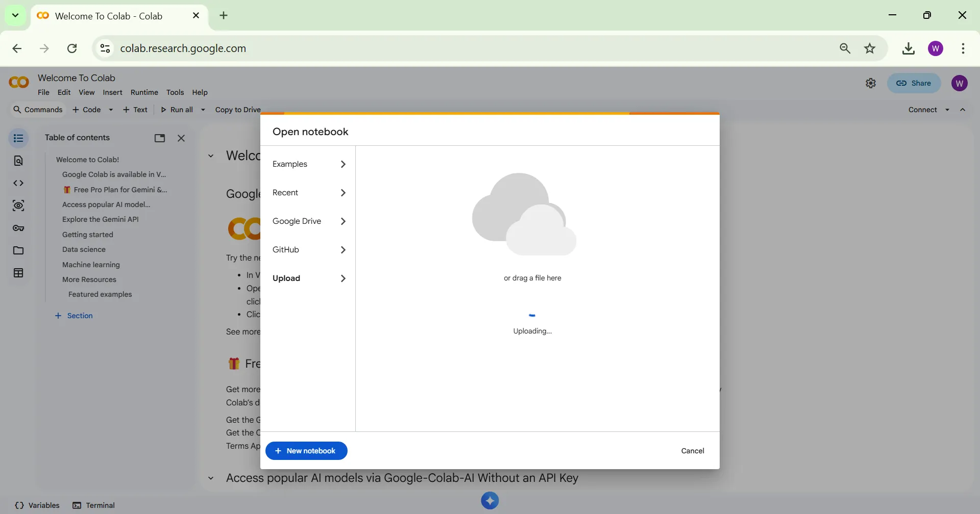Screen dimensions: 980x514
Task: Open the Runtime menu
Action: click(144, 92)
